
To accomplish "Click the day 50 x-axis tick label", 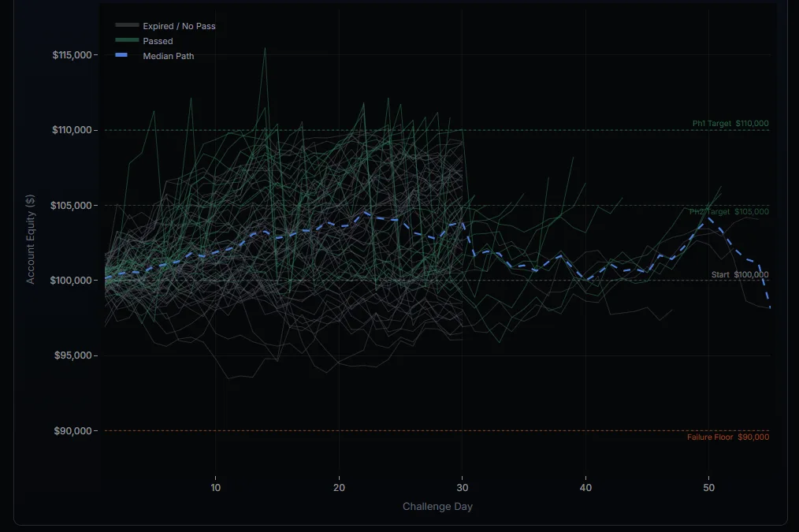I will [709, 488].
